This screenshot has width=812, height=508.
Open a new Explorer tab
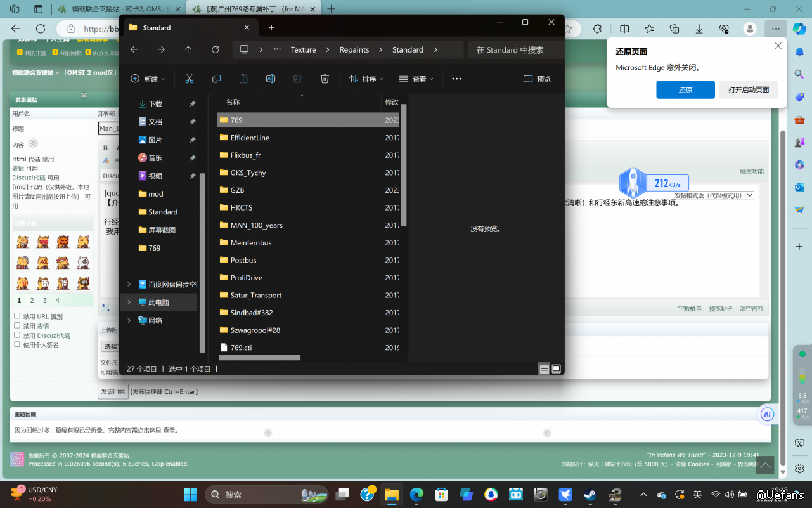click(271, 28)
